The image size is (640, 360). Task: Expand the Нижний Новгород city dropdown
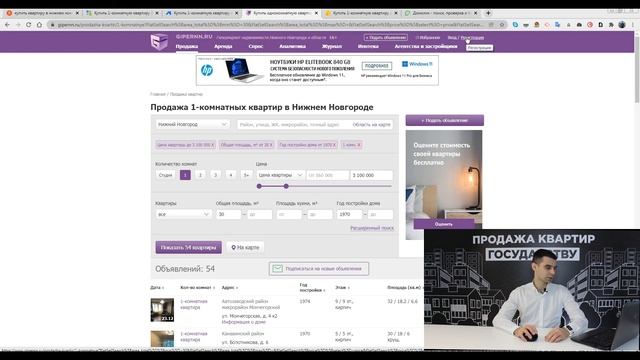point(192,124)
